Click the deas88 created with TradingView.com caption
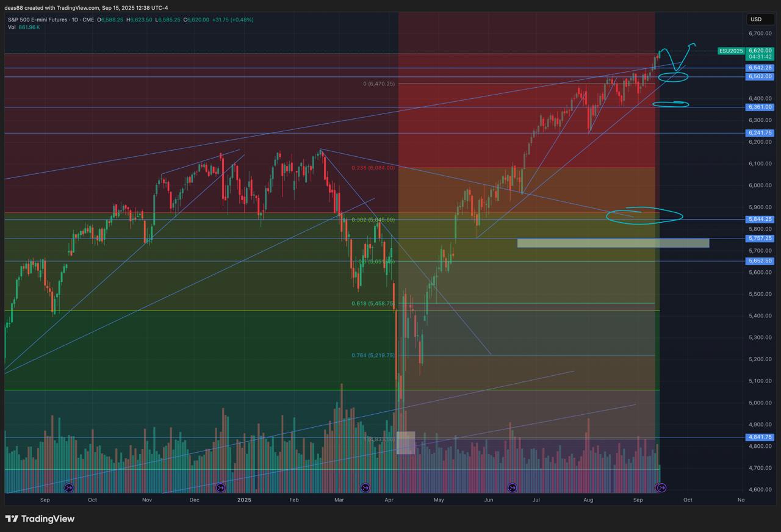The width and height of the screenshot is (781, 532). click(x=86, y=7)
